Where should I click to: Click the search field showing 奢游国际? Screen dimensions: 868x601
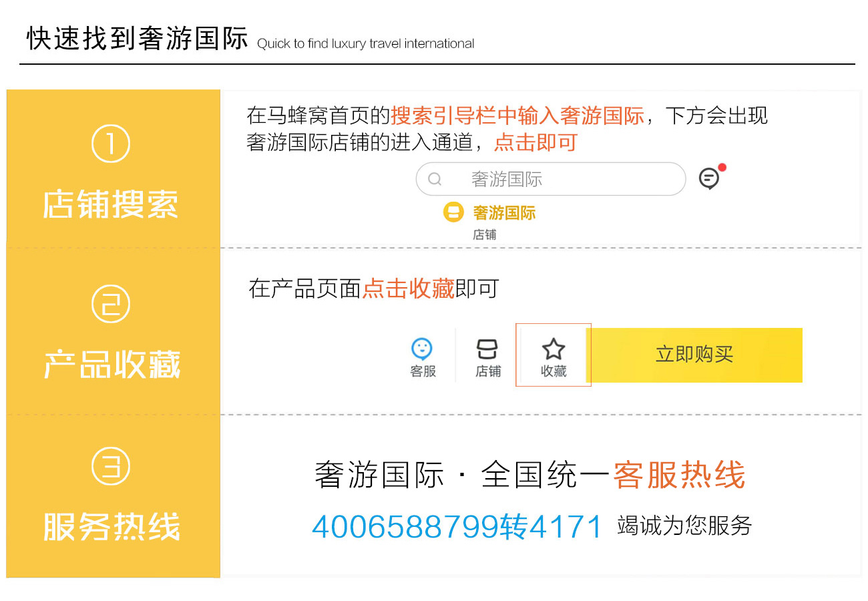click(551, 179)
